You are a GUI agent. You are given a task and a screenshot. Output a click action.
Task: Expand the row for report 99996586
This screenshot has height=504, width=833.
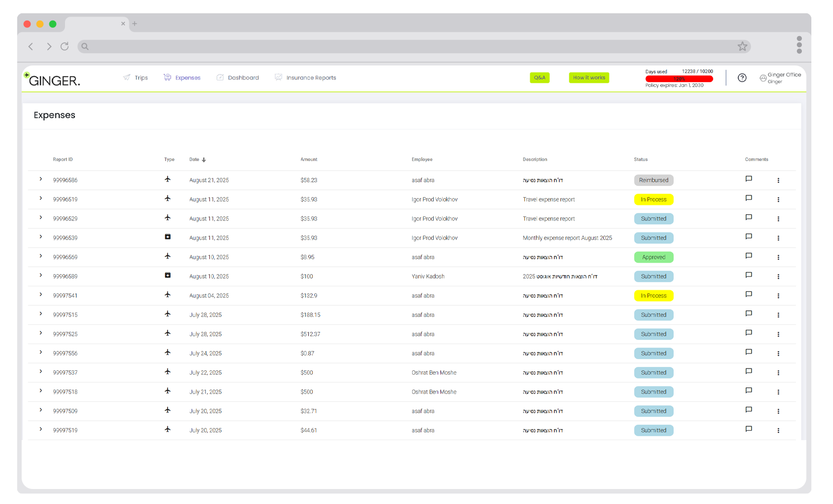[41, 179]
